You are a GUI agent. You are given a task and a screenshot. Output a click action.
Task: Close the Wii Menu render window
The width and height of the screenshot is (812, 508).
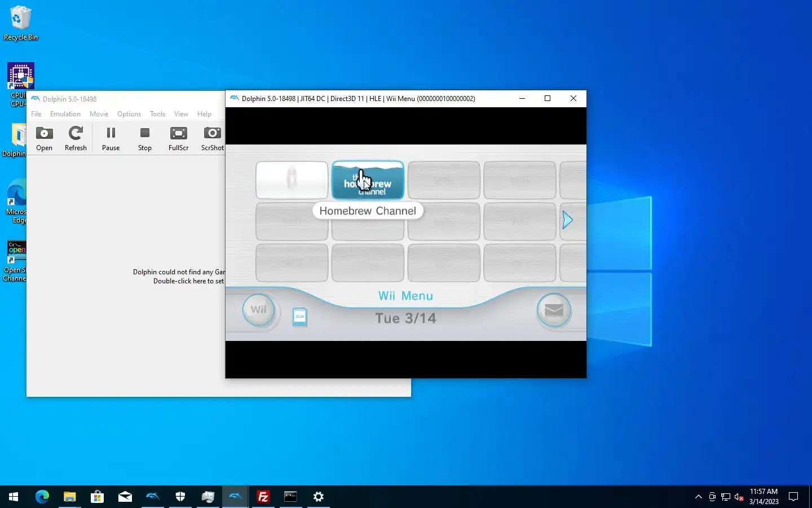tap(573, 98)
